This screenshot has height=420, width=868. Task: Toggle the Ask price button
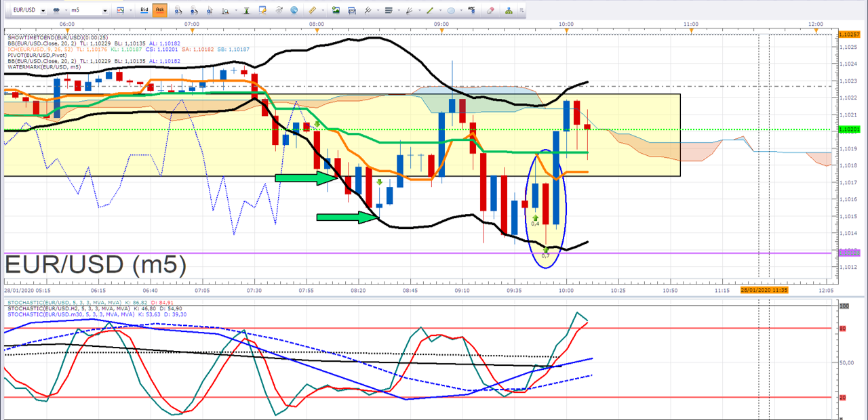click(160, 10)
